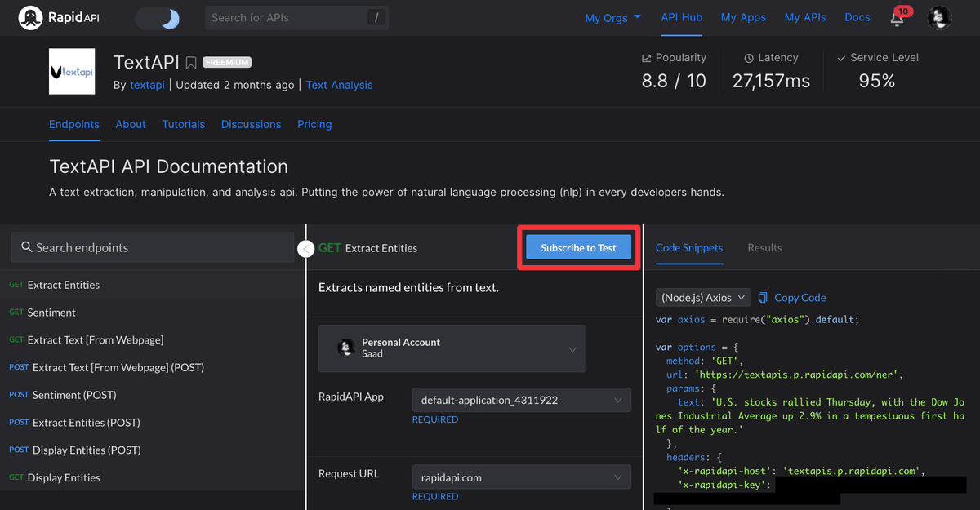Switch to the Results tab
Image resolution: width=980 pixels, height=510 pixels.
tap(764, 247)
